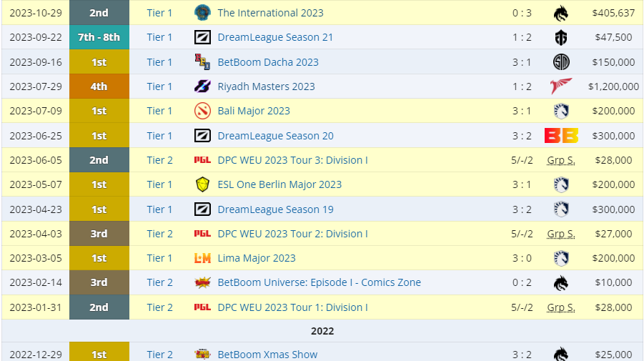Click the 2022 year header row
The height and width of the screenshot is (361, 644).
322,331
